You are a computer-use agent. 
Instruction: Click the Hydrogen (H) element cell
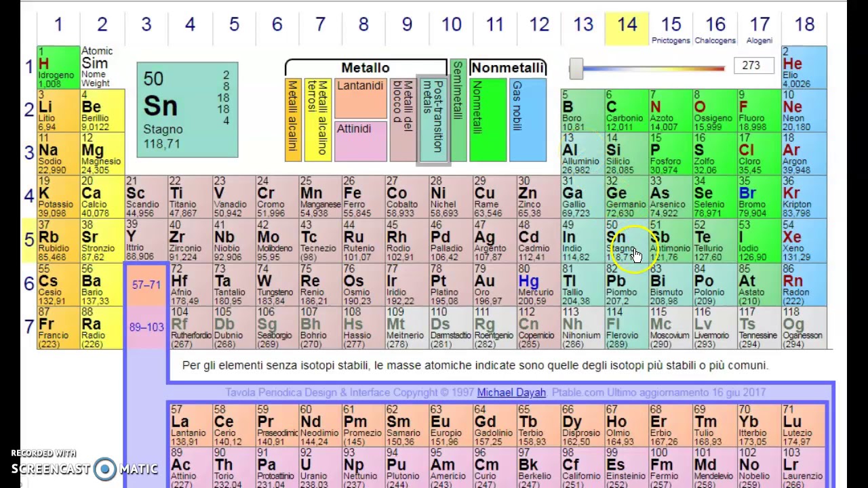[x=58, y=68]
